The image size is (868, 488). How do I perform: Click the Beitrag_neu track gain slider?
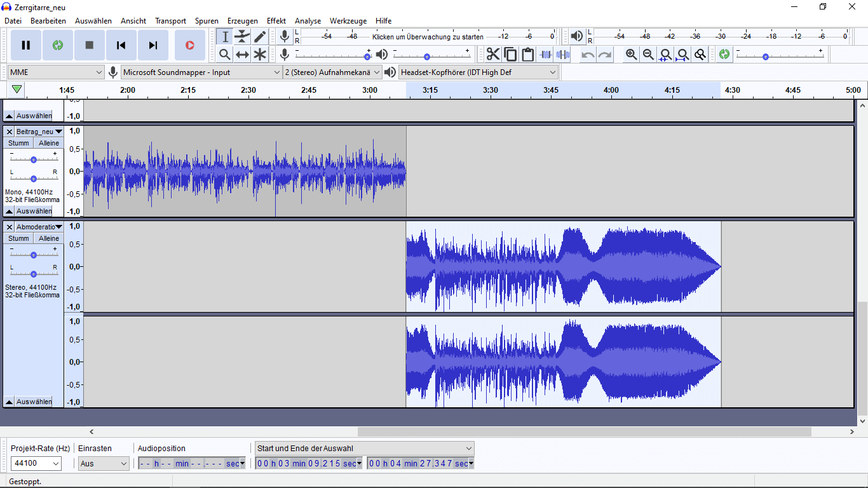pyautogui.click(x=33, y=159)
